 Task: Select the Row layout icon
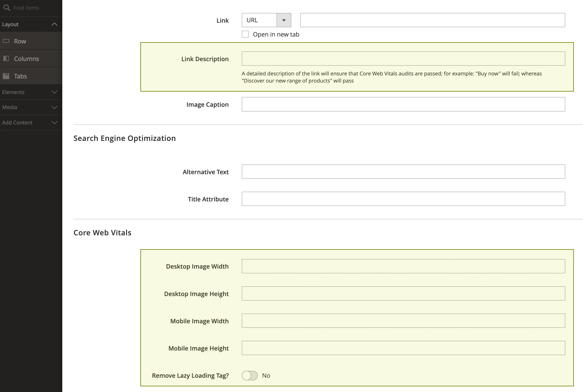click(x=6, y=41)
